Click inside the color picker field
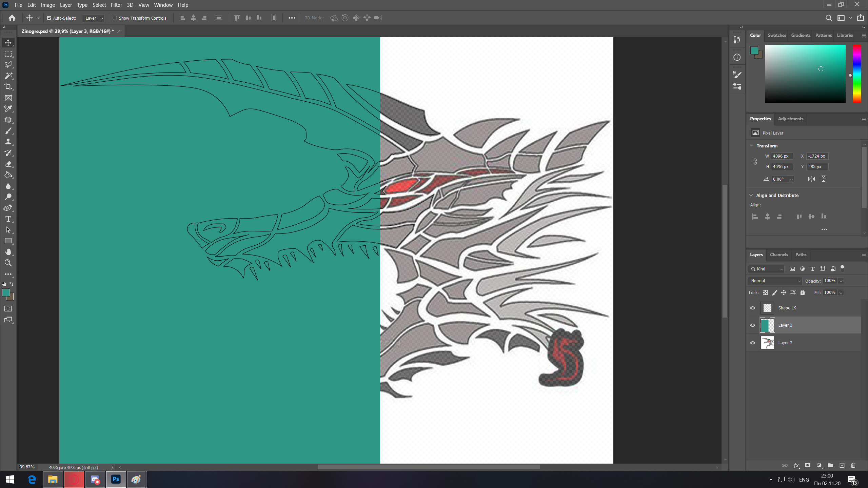Screen dimensions: 868x488 pyautogui.click(x=805, y=74)
